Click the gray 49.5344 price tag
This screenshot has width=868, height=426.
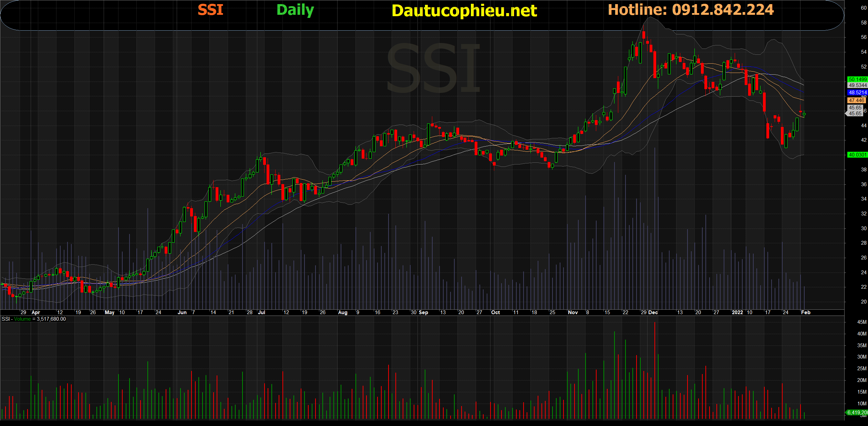click(x=857, y=85)
